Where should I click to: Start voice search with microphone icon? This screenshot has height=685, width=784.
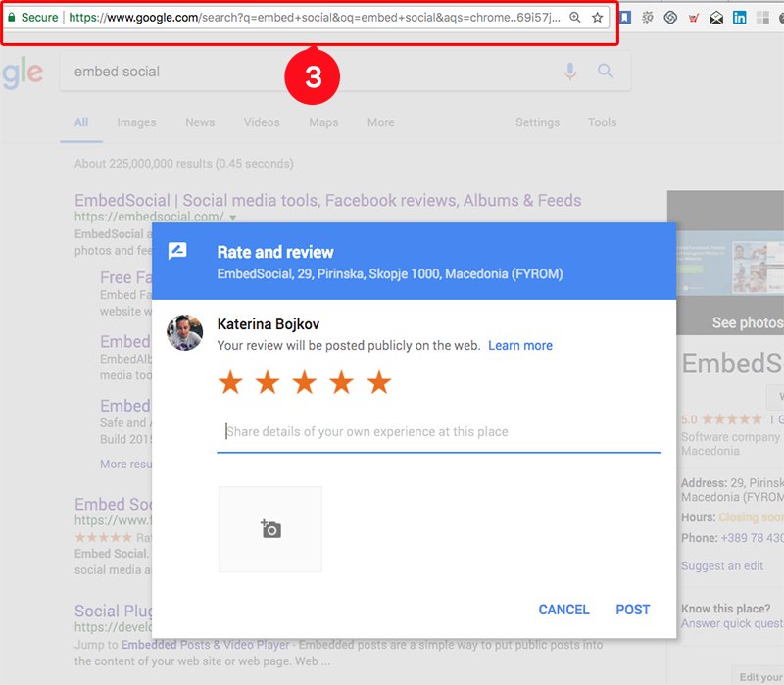(570, 72)
